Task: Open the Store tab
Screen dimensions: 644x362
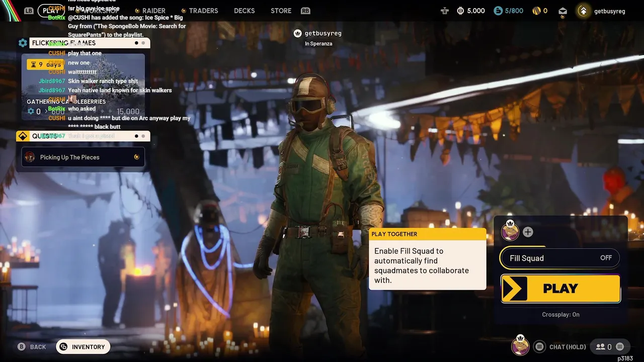Action: click(281, 11)
